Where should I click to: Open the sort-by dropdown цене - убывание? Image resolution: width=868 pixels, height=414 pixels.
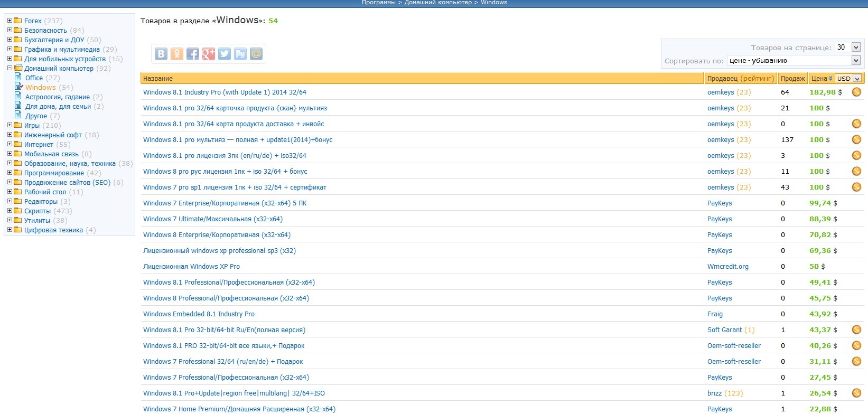pos(794,61)
